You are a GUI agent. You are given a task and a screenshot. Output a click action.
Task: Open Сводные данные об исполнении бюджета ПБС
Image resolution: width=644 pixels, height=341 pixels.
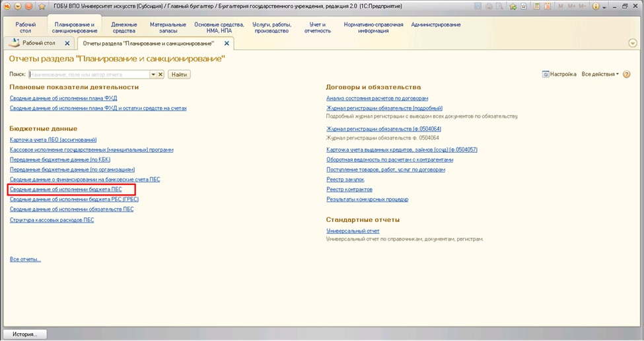pos(66,190)
